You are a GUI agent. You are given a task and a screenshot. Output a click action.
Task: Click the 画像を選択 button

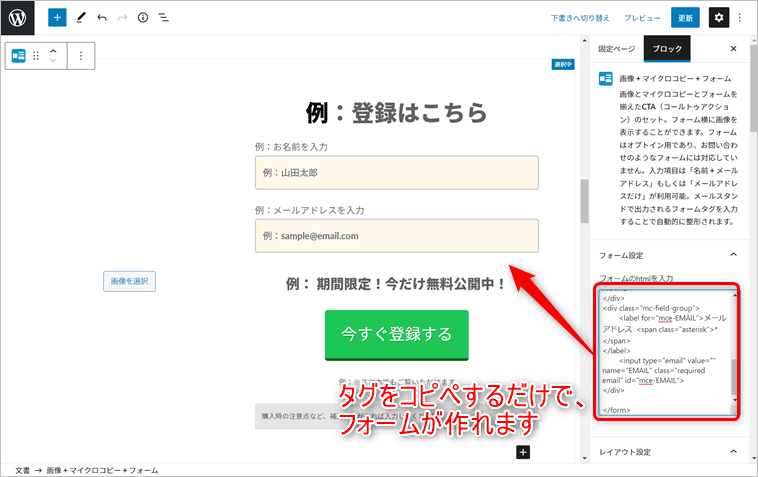130,281
